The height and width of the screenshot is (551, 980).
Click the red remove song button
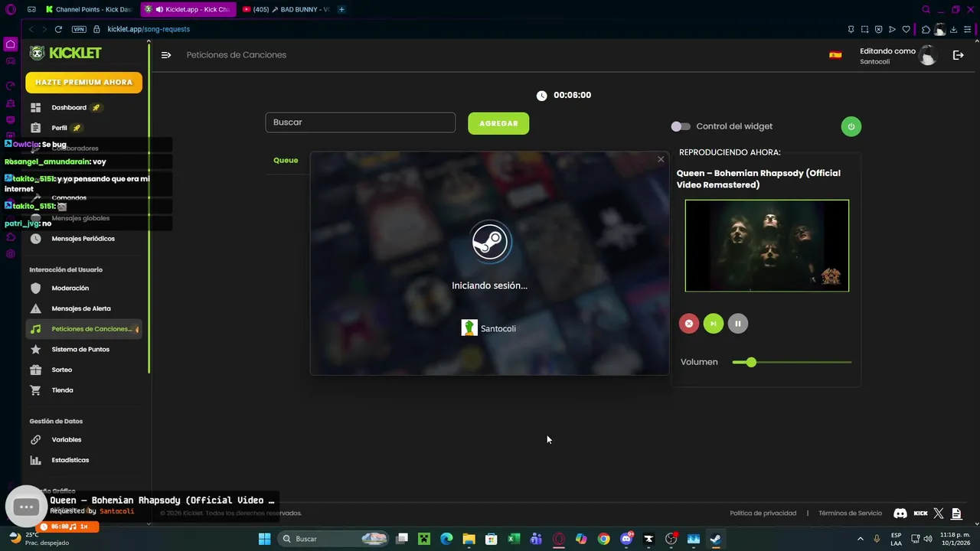pos(688,324)
